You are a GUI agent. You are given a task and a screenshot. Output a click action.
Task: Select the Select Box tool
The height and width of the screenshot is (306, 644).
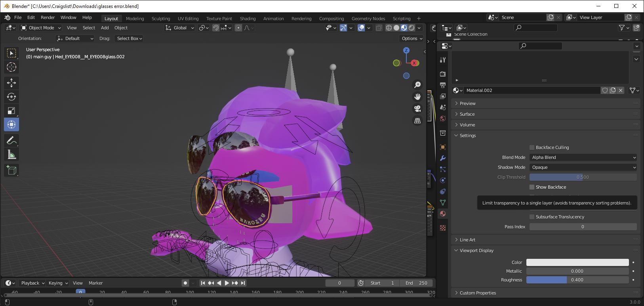pyautogui.click(x=11, y=53)
